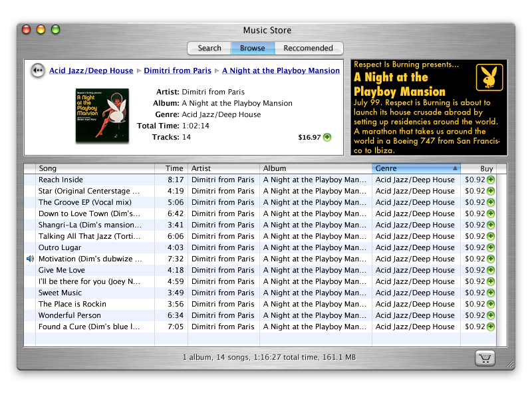532x399 pixels.
Task: Open the Dimitri from Paris breadcrumb link
Action: coord(178,70)
